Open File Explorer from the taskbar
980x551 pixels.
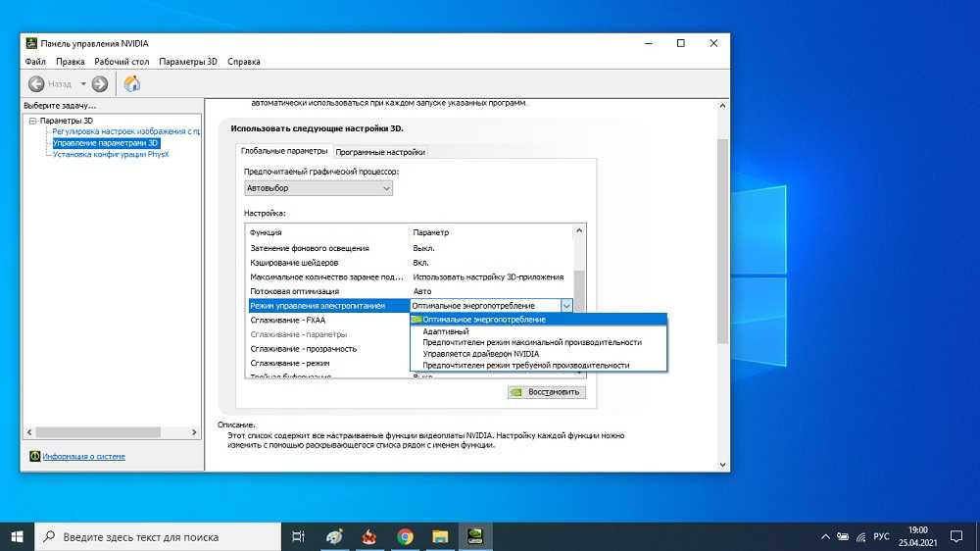point(441,536)
